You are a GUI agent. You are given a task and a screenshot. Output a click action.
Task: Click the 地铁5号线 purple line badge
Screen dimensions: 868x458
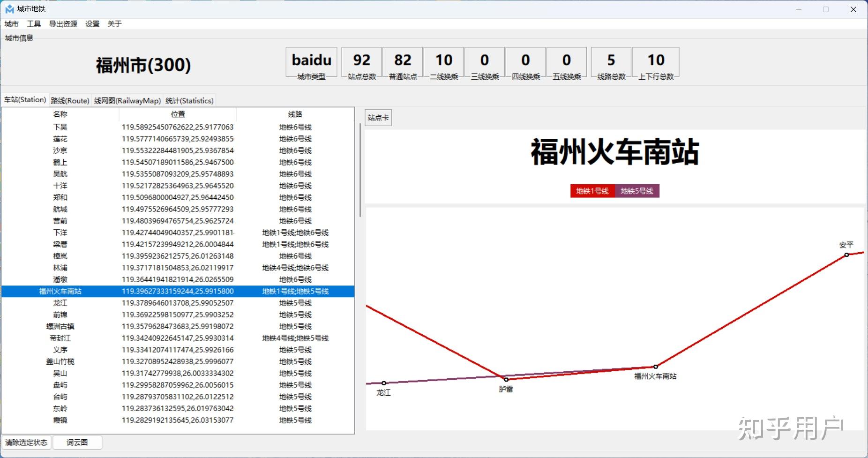[637, 191]
